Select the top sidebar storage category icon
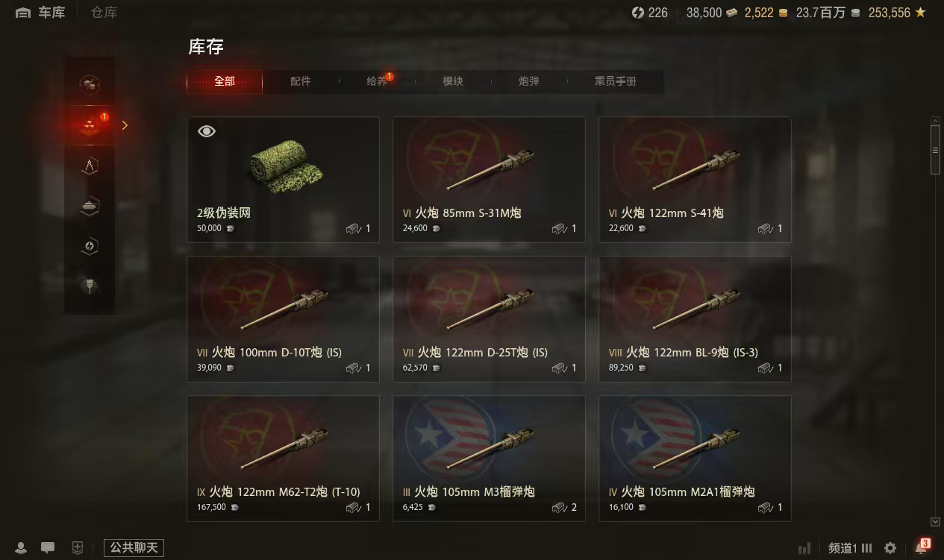The height and width of the screenshot is (560, 944). coord(90,84)
